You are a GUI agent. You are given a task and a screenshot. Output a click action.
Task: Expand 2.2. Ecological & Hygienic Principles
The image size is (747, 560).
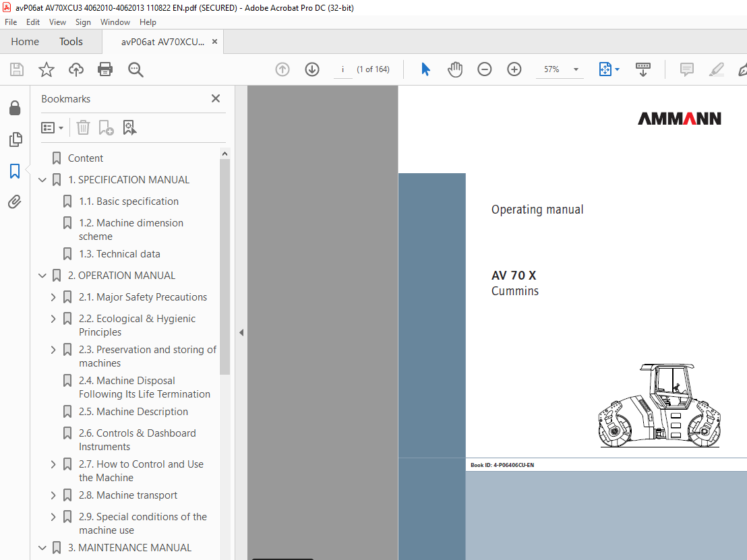pyautogui.click(x=53, y=319)
